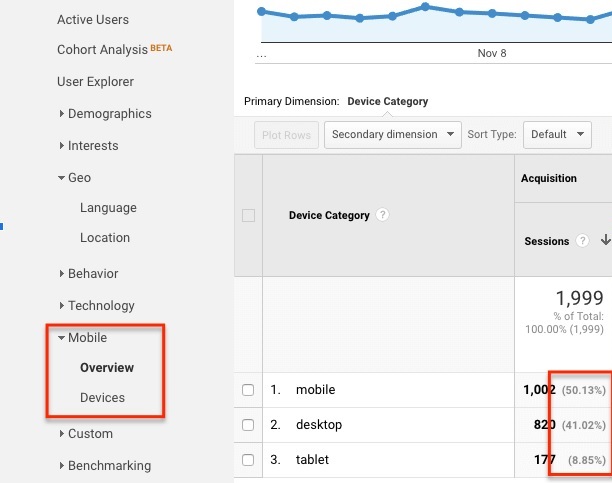Expand the Demographics section
612x483 pixels.
[109, 114]
